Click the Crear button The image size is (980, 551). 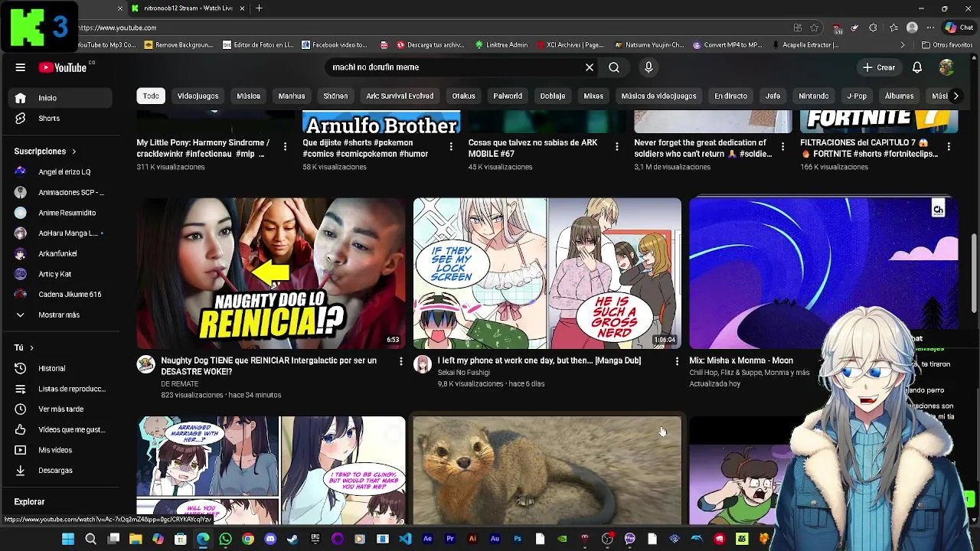tap(878, 67)
